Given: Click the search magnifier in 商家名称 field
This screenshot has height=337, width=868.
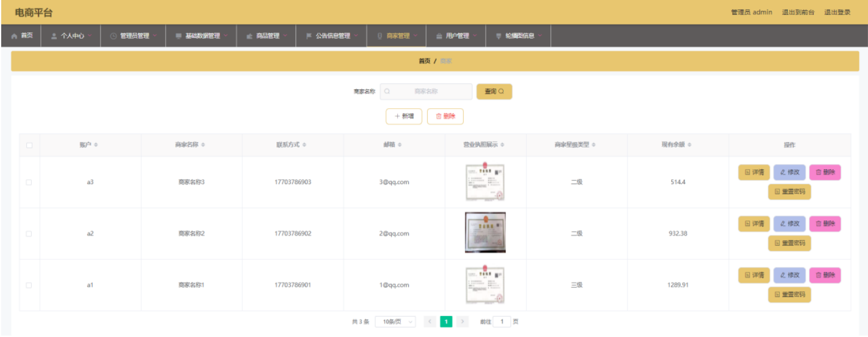Looking at the screenshot, I should tap(387, 91).
